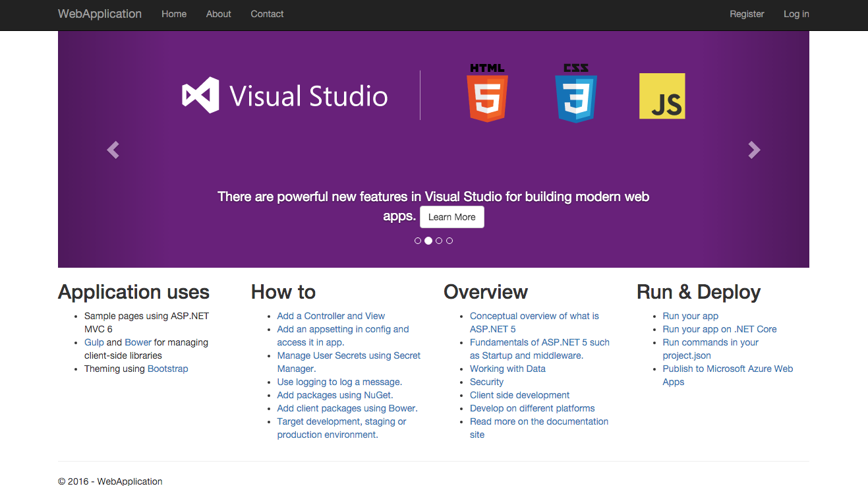Open Run commands in your project.json link
The height and width of the screenshot is (486, 868).
(710, 349)
